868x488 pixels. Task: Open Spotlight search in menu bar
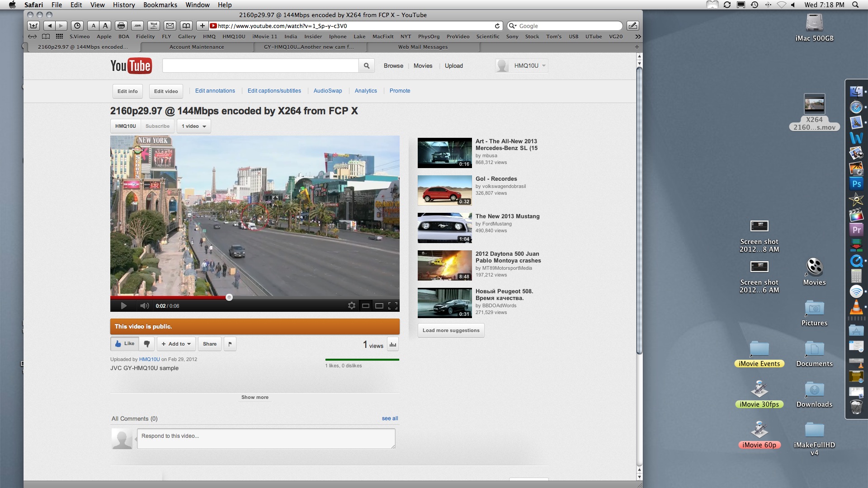(x=855, y=5)
